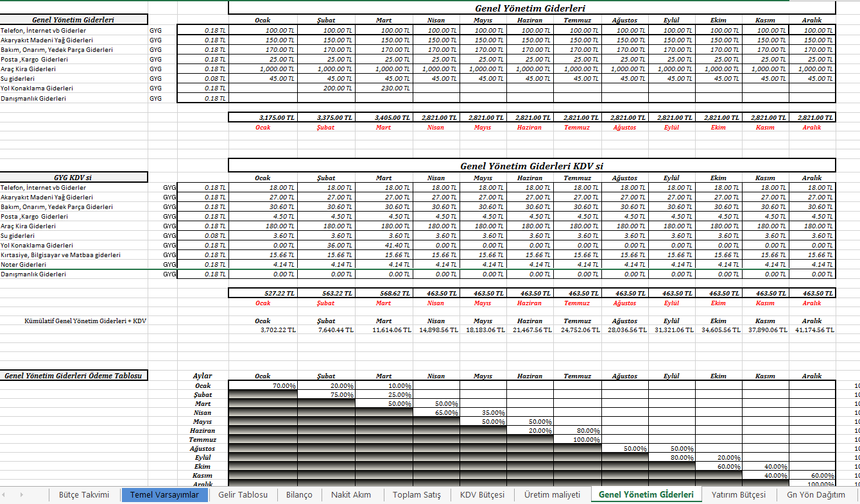Select the Genel Yönetim Giderleri KDV si title banner
The image size is (860, 504).
point(532,165)
